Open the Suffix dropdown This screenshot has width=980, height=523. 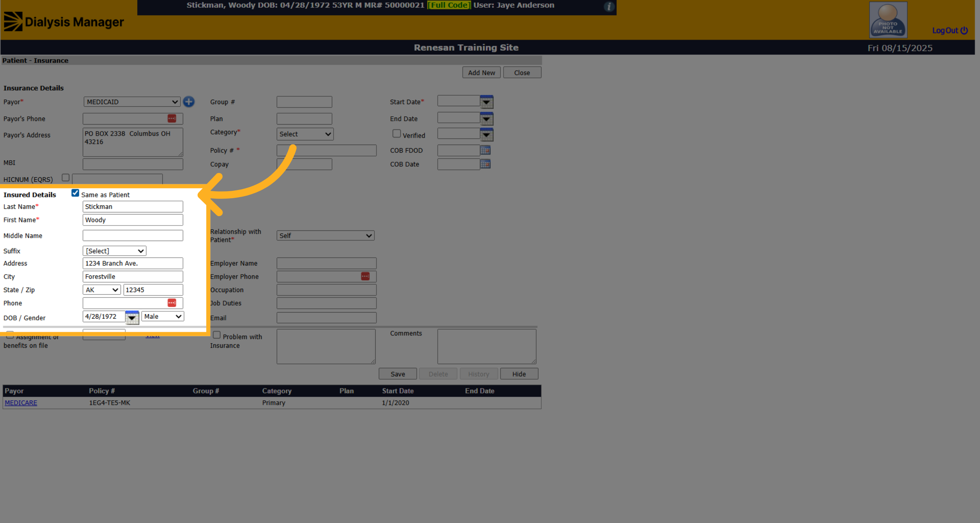click(114, 251)
